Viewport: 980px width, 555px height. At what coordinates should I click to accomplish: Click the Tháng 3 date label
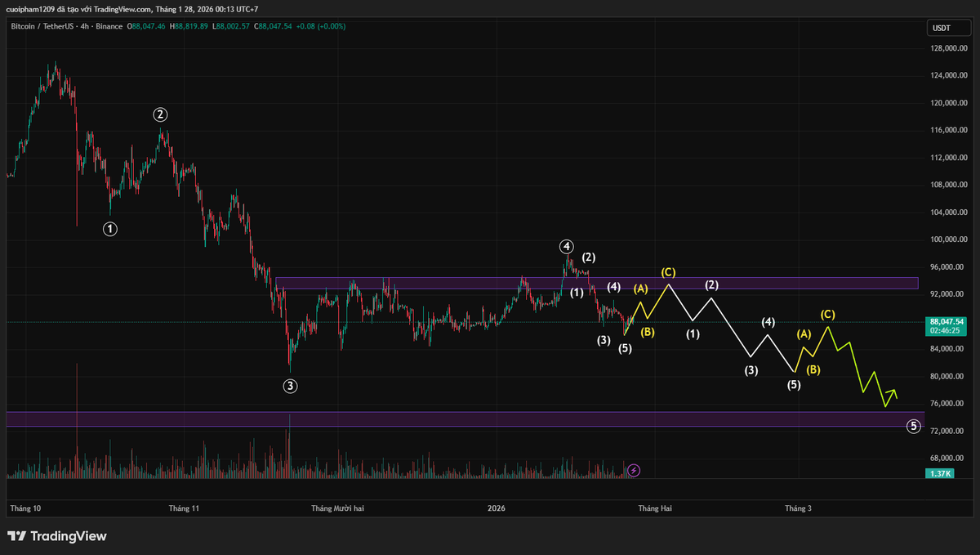pyautogui.click(x=798, y=508)
